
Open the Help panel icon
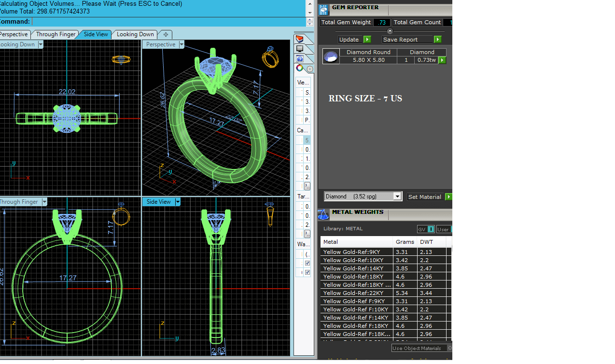pyautogui.click(x=300, y=58)
